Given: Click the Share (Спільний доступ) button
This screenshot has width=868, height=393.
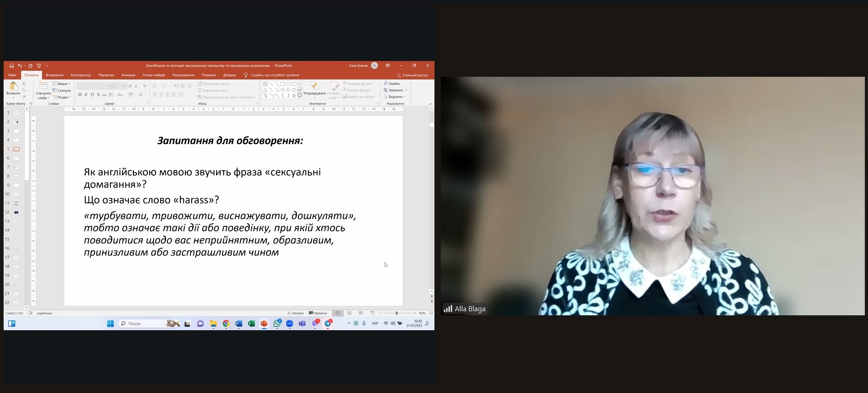Looking at the screenshot, I should click(x=412, y=75).
